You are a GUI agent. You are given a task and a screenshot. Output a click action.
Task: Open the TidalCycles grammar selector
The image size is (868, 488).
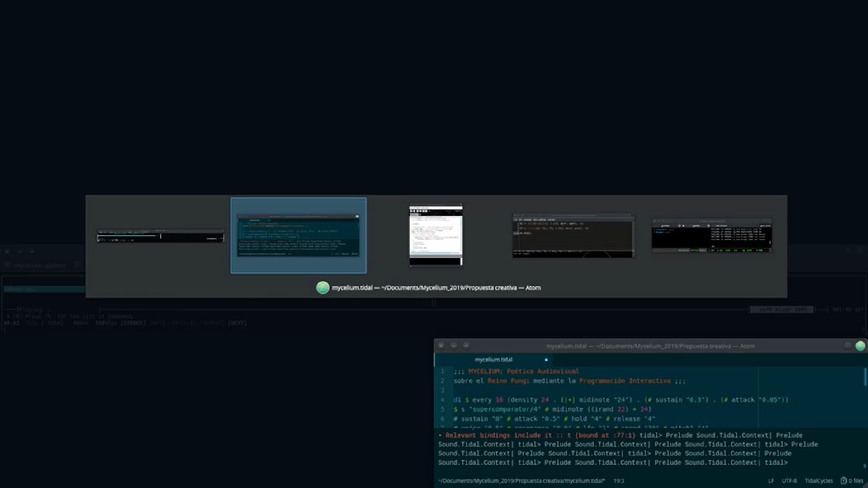tap(818, 481)
